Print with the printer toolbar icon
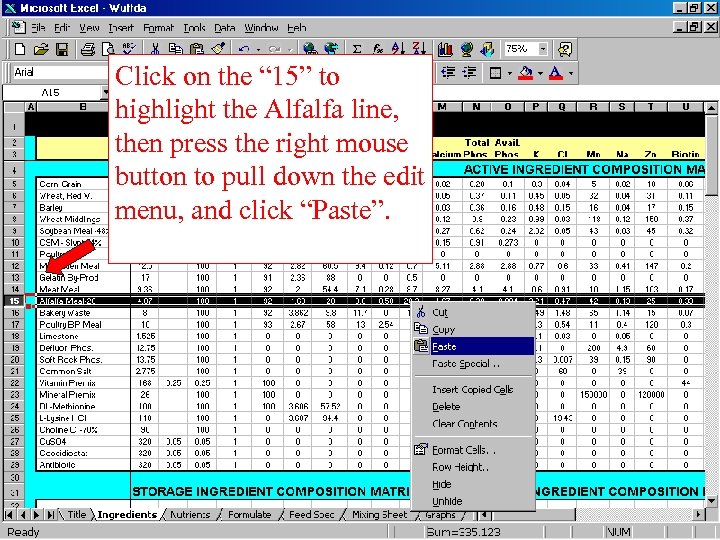Viewport: 720px width, 540px height. [88, 49]
